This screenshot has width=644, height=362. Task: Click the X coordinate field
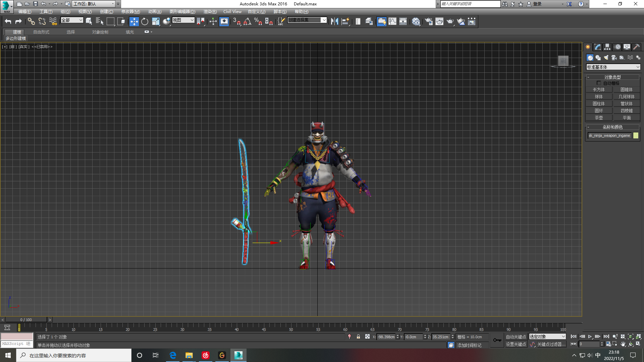click(386, 337)
